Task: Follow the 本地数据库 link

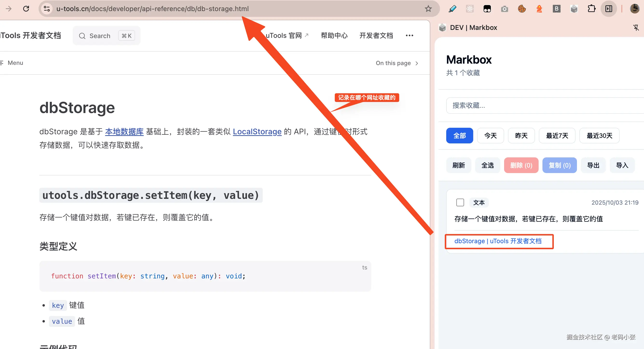Action: pyautogui.click(x=124, y=132)
